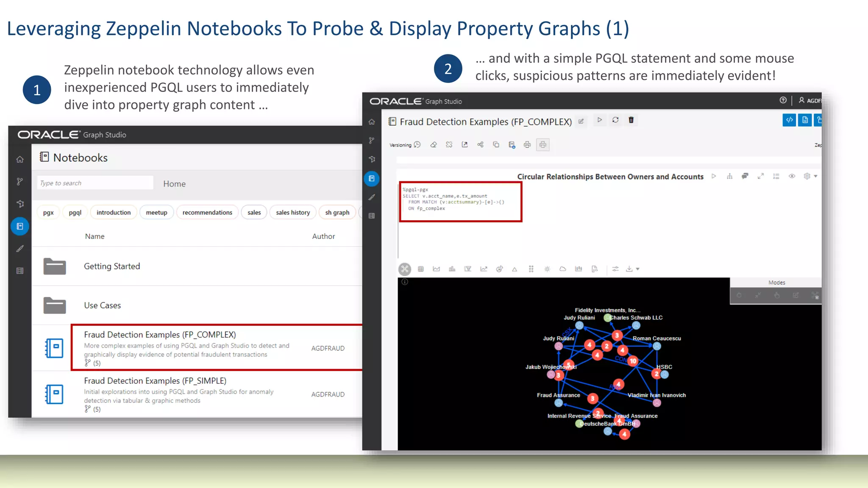The width and height of the screenshot is (868, 488).
Task: Switch to the pyramid chart visualization
Action: (515, 269)
